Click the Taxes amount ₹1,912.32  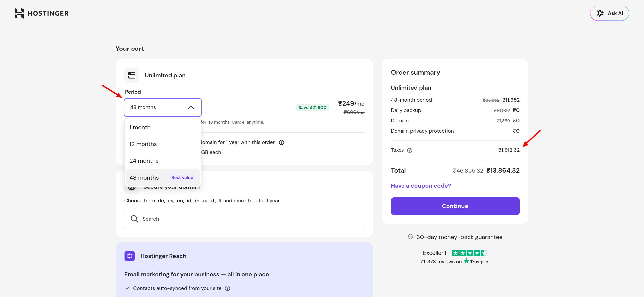(x=509, y=150)
